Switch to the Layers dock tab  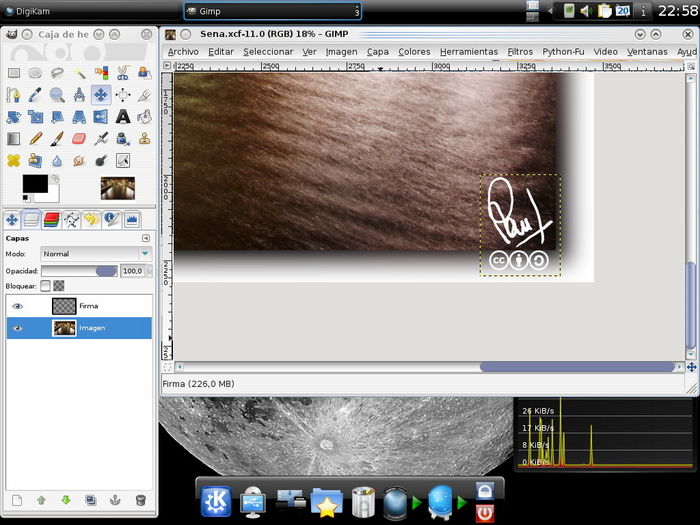pyautogui.click(x=31, y=220)
